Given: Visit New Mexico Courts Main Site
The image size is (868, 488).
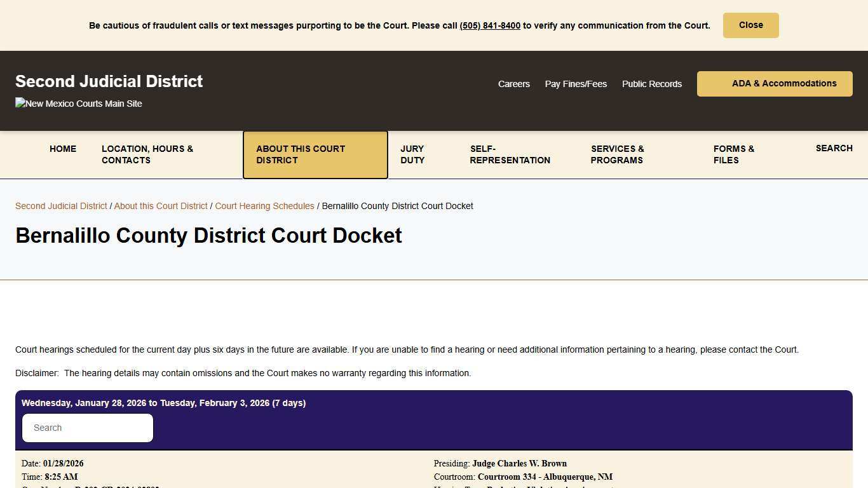Looking at the screenshot, I should tap(78, 103).
